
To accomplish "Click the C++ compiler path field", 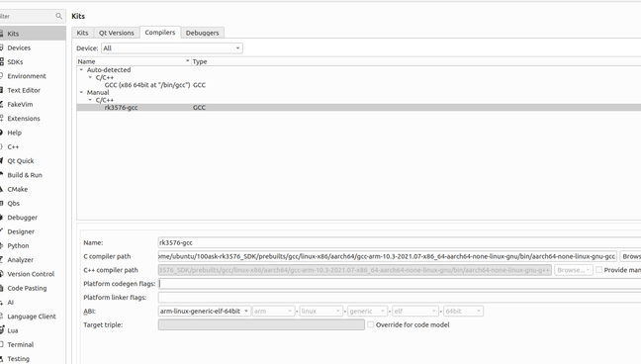I will click(355, 270).
